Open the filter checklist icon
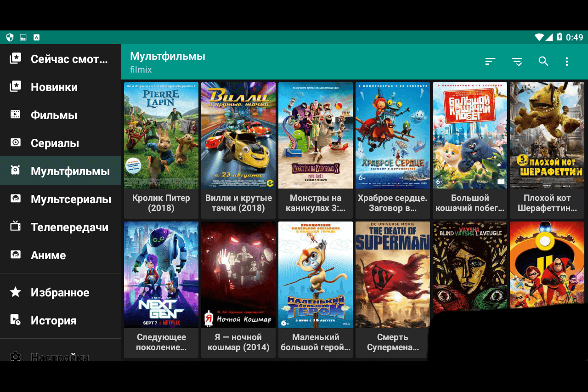Screen dimensions: 588x392 coord(517,62)
